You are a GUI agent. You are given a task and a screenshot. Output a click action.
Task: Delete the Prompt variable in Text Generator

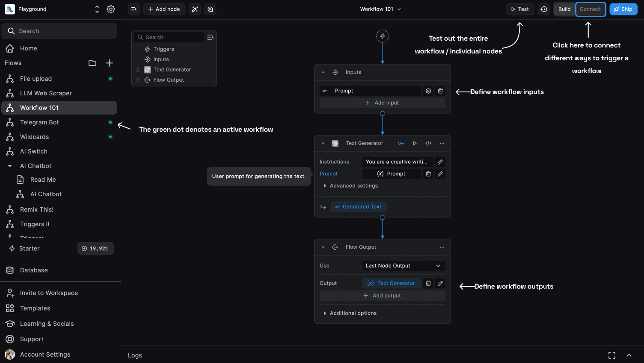point(428,174)
